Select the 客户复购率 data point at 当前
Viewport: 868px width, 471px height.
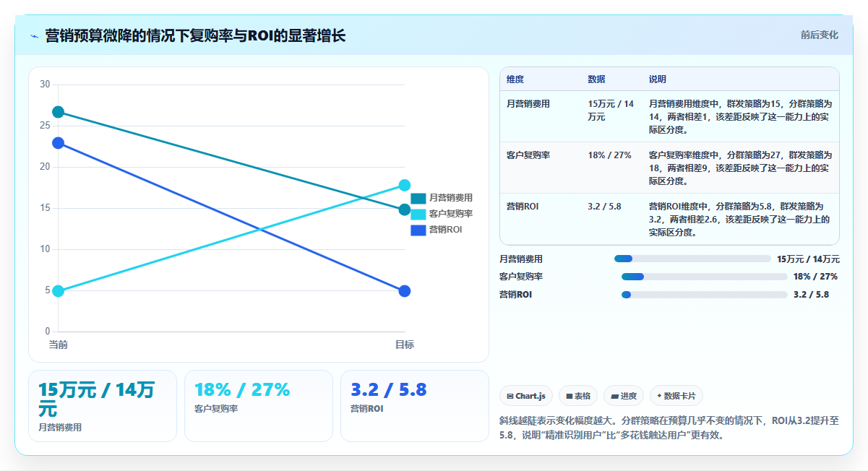[59, 291]
